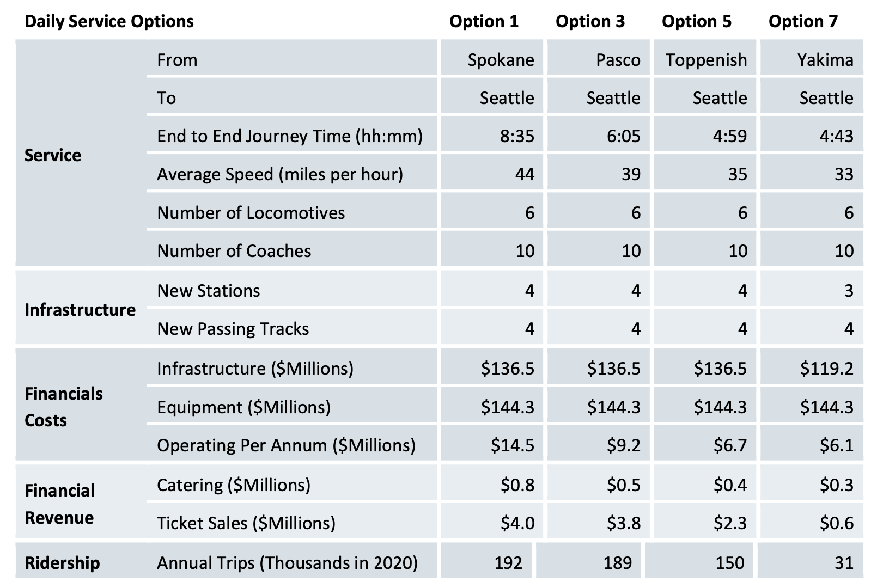Select the 192 annual trips value

pyautogui.click(x=508, y=562)
